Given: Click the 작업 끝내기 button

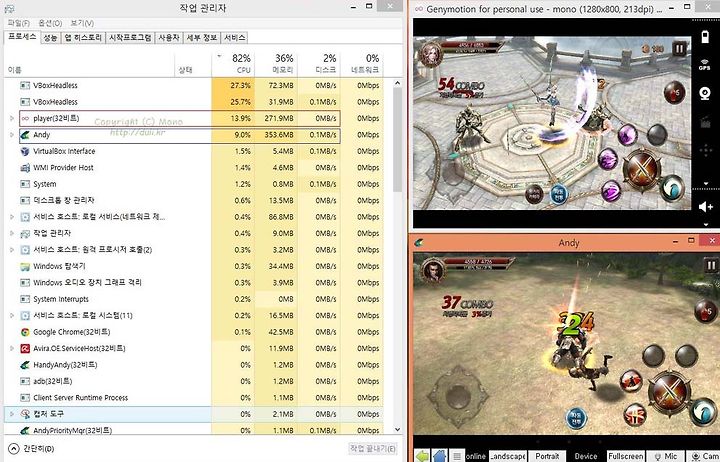Looking at the screenshot, I should (372, 448).
